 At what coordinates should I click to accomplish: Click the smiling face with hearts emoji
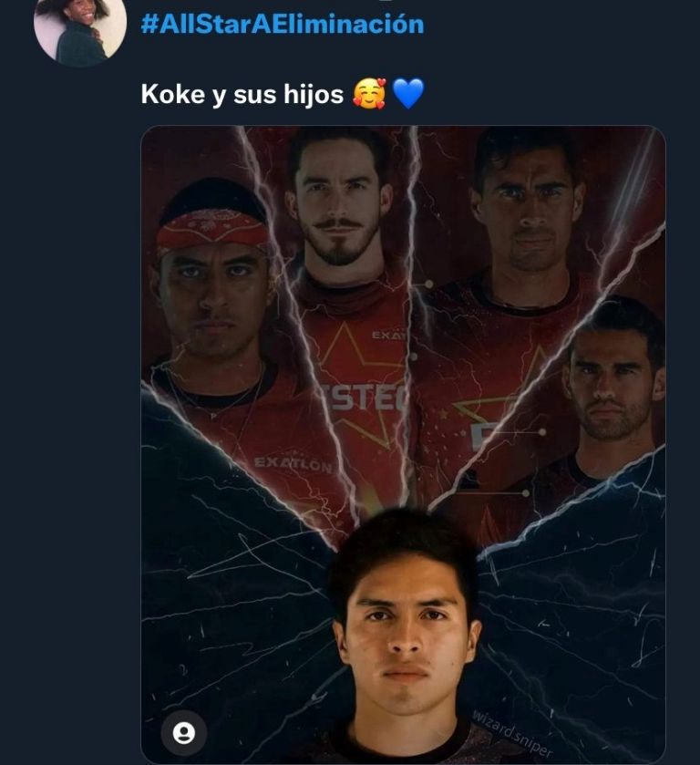pos(368,93)
